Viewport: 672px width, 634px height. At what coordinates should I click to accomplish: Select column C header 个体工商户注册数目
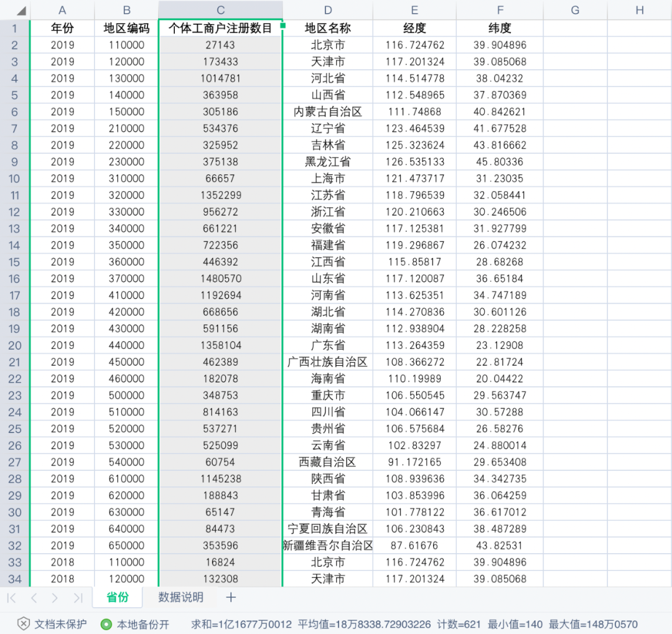click(x=220, y=10)
